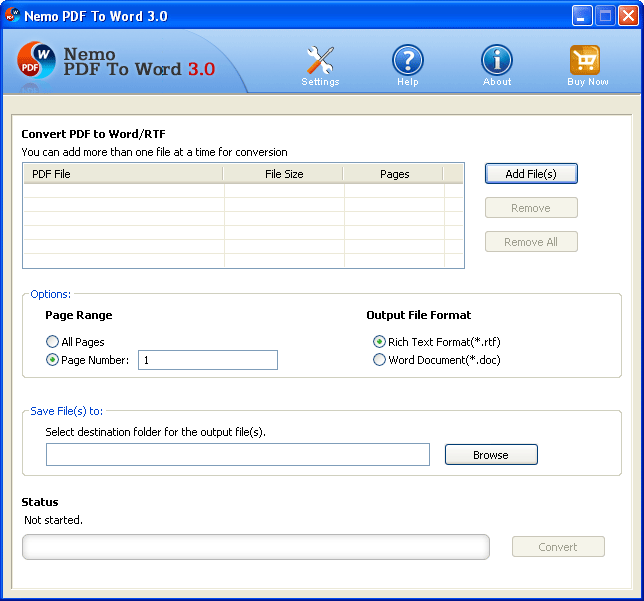Click the destination folder path field

pos(238,454)
